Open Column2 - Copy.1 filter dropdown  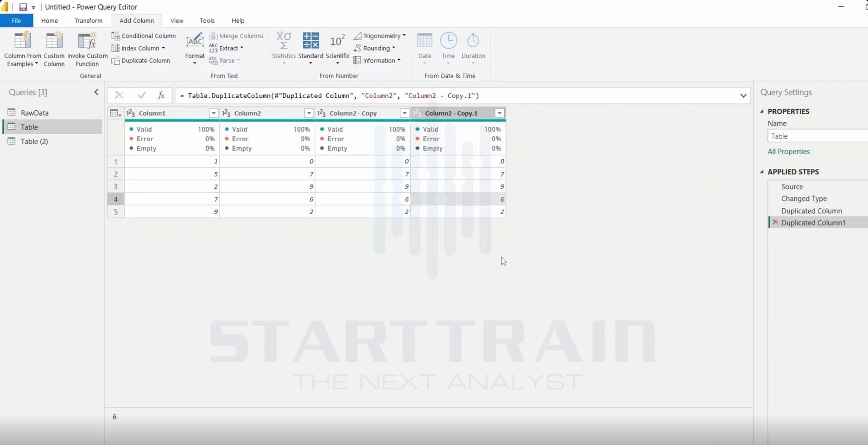500,113
